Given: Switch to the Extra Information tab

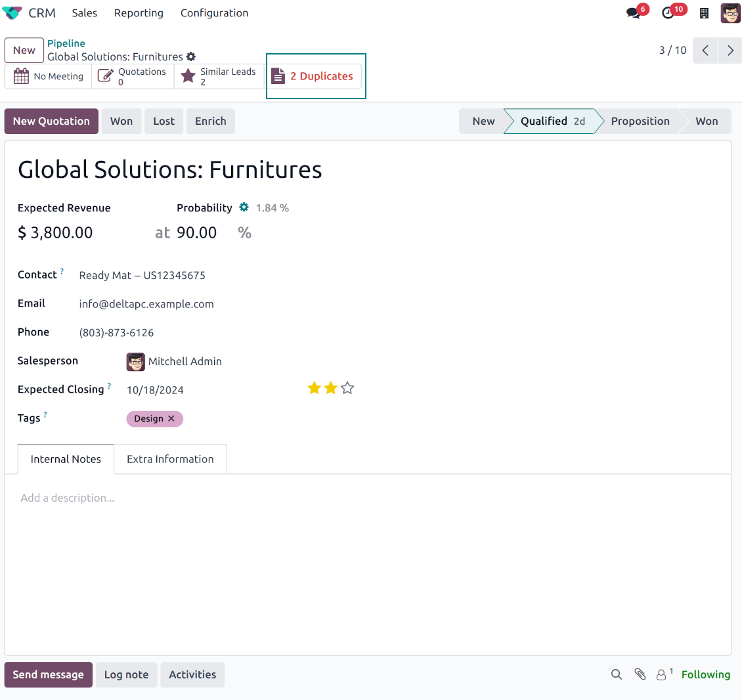Looking at the screenshot, I should (170, 459).
